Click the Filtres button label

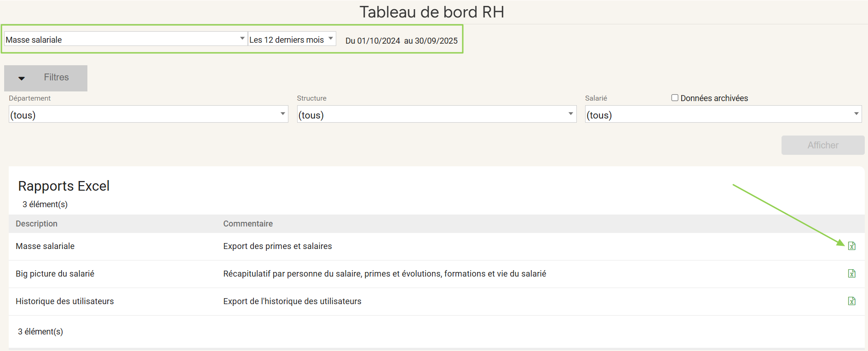pyautogui.click(x=56, y=78)
